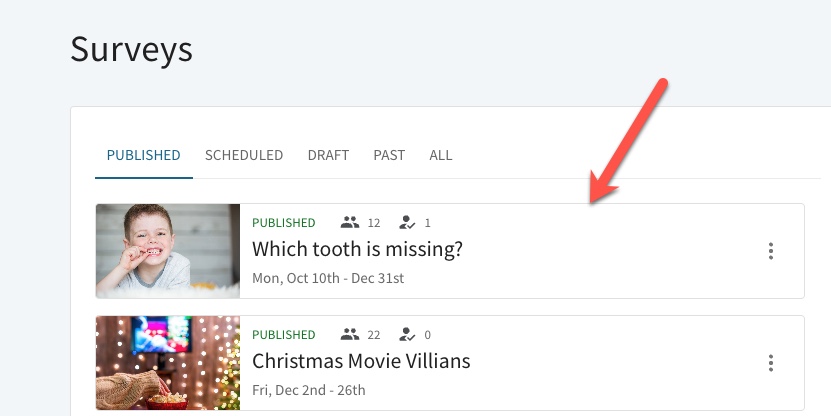Click responses checkmark icon on Which tooth is missing
The height and width of the screenshot is (416, 831).
click(407, 223)
